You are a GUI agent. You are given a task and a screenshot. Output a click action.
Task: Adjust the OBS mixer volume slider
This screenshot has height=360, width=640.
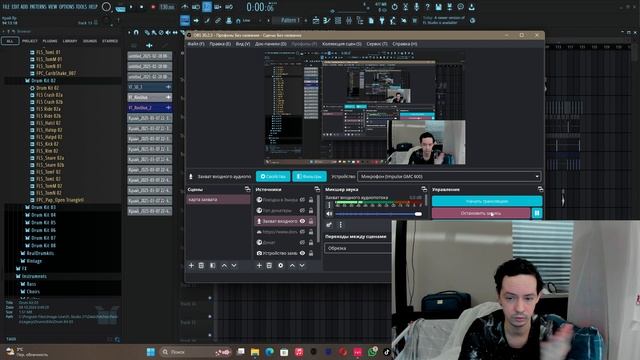click(x=378, y=214)
